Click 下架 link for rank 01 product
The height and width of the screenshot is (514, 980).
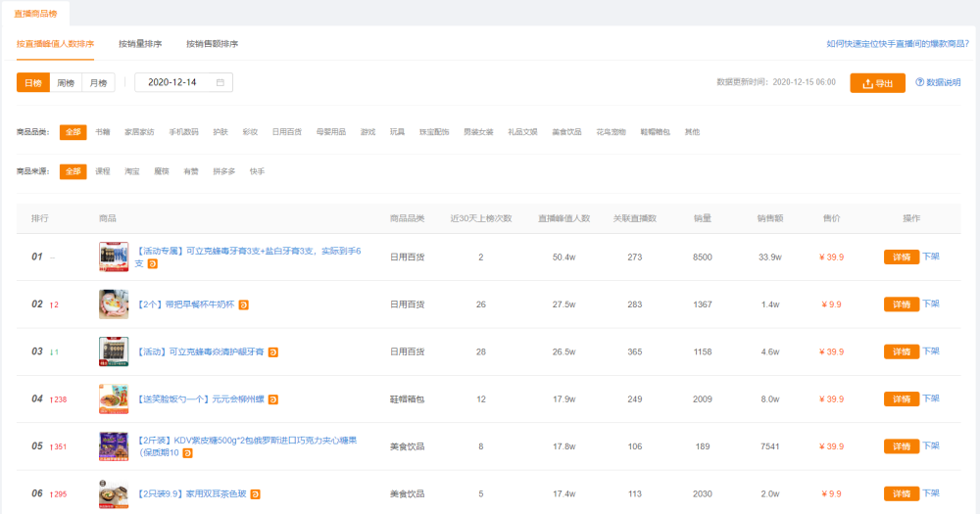click(x=931, y=257)
